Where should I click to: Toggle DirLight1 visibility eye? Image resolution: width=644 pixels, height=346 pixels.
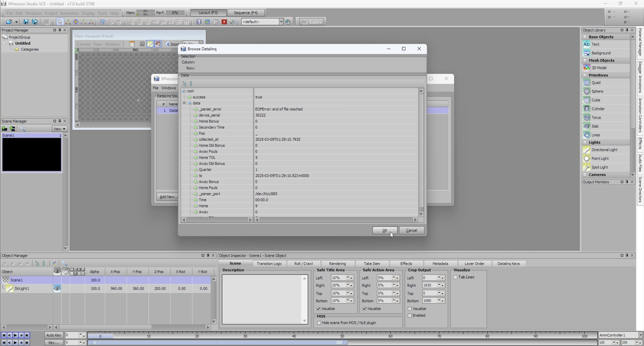[x=57, y=288]
